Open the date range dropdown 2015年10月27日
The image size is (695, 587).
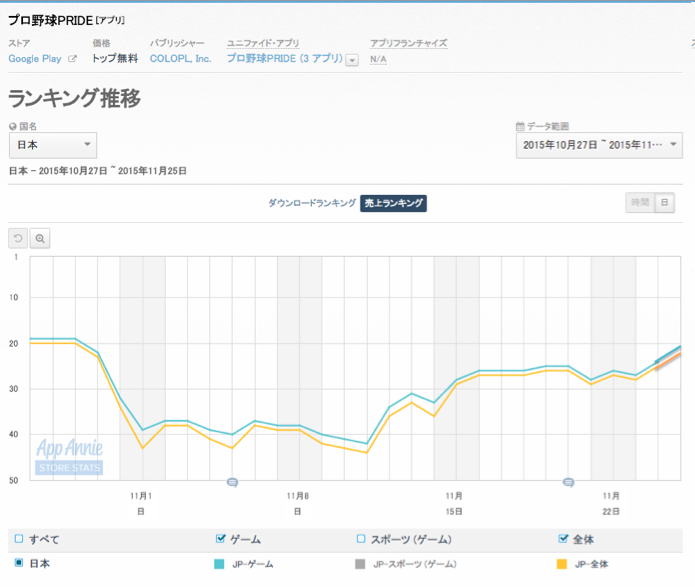(599, 145)
